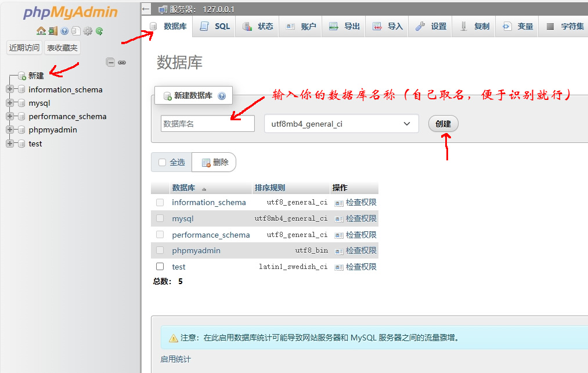Check the phpmyadmin row checkbox

(160, 250)
